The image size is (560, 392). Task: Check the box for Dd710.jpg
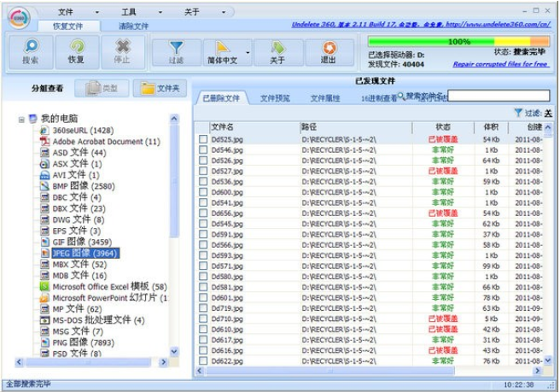pos(203,319)
